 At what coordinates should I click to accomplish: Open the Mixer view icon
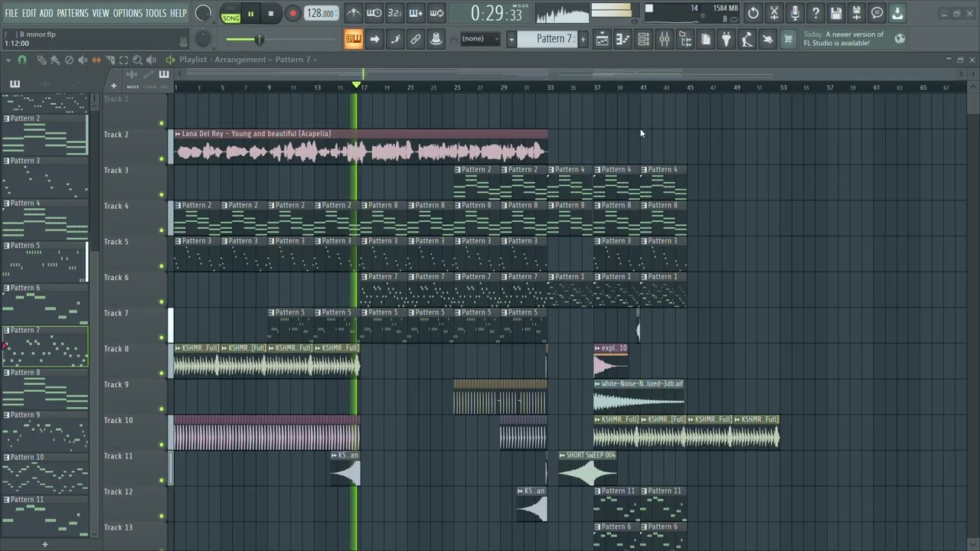665,39
